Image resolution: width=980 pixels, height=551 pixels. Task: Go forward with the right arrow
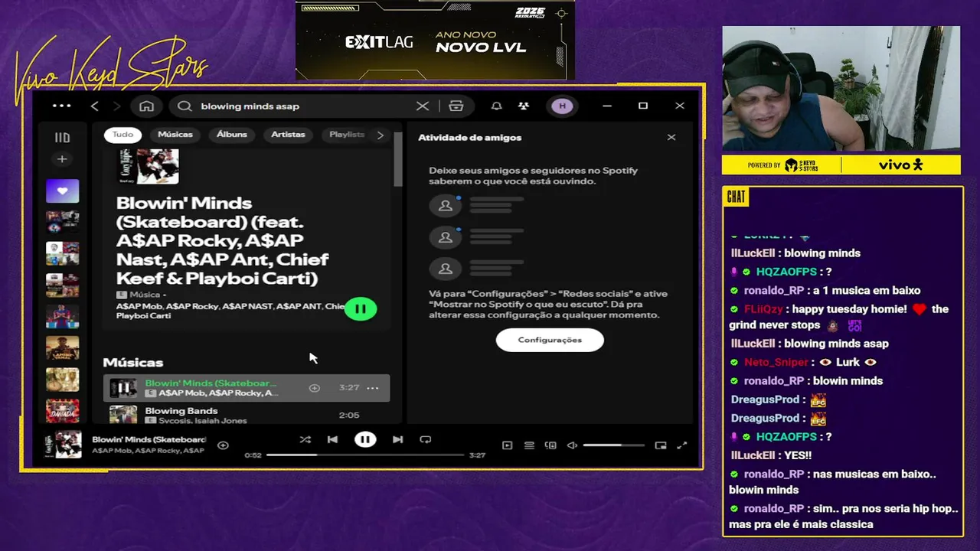(x=117, y=106)
